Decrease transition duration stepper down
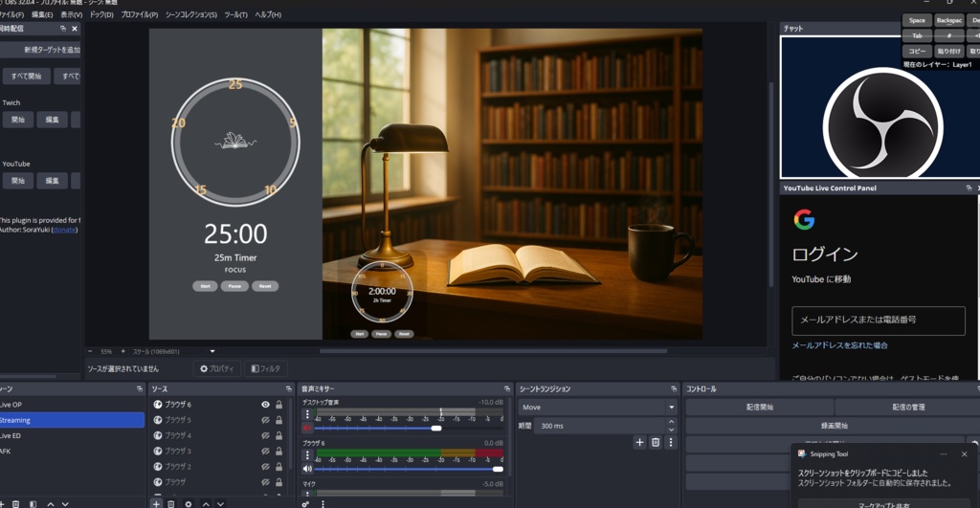Screen dimensions: 980x508 point(671,430)
